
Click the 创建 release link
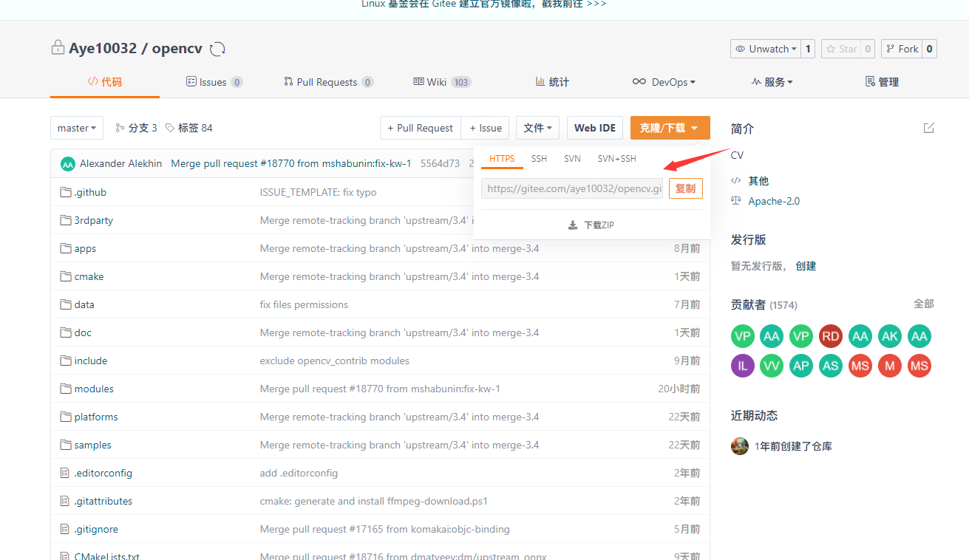click(806, 266)
